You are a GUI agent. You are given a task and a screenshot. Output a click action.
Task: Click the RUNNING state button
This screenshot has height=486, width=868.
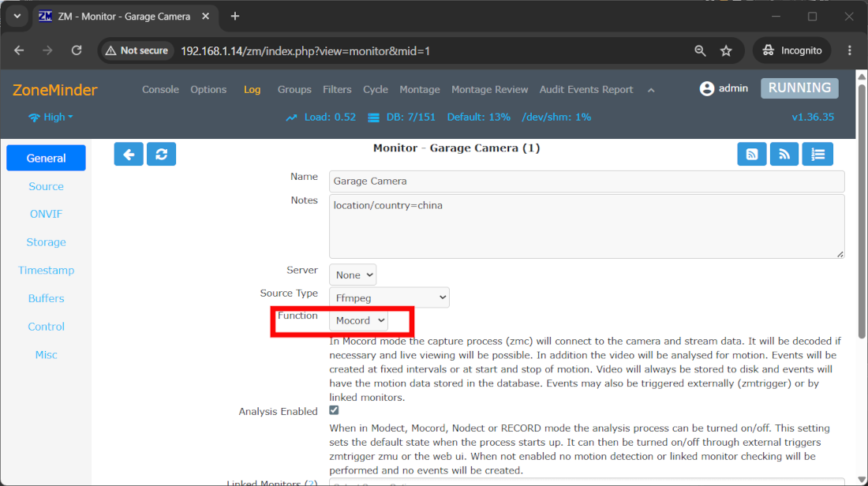click(799, 88)
